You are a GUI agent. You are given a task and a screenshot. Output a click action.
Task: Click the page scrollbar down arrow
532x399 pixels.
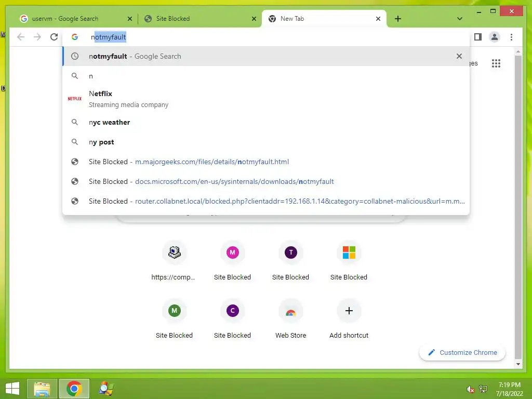(518, 364)
